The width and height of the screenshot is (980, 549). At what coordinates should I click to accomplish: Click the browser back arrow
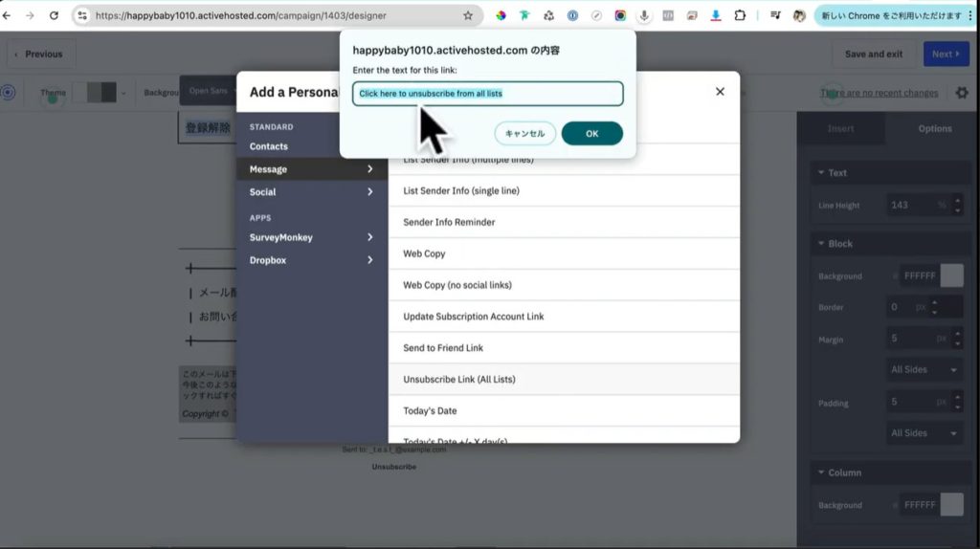[x=8, y=15]
